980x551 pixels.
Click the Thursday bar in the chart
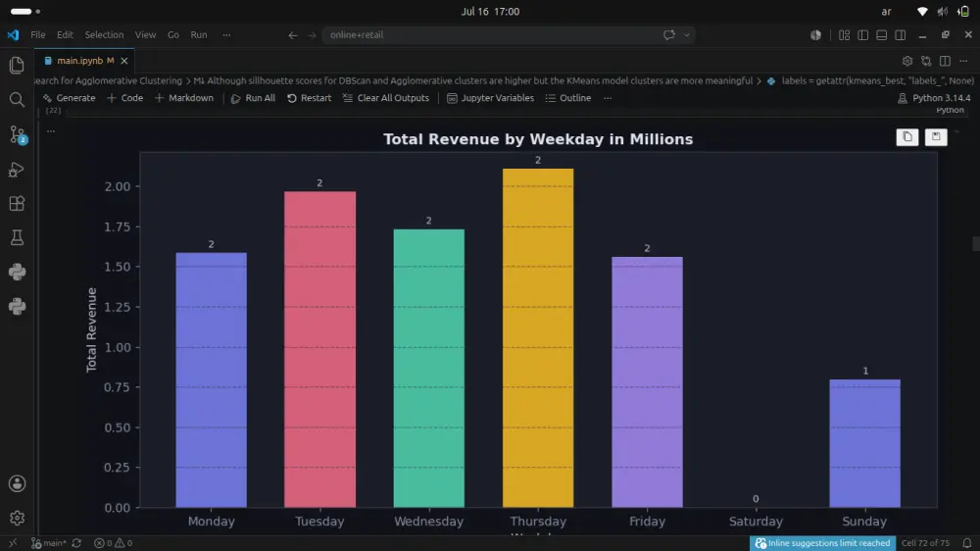(538, 337)
